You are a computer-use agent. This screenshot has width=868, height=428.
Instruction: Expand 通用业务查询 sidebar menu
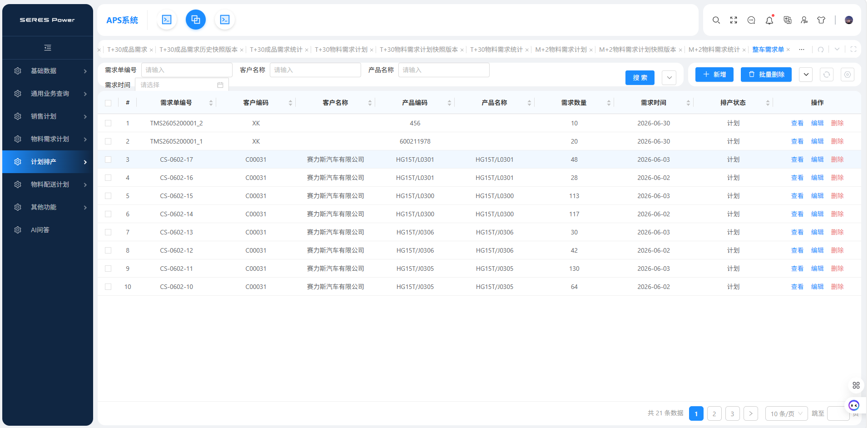tap(48, 94)
